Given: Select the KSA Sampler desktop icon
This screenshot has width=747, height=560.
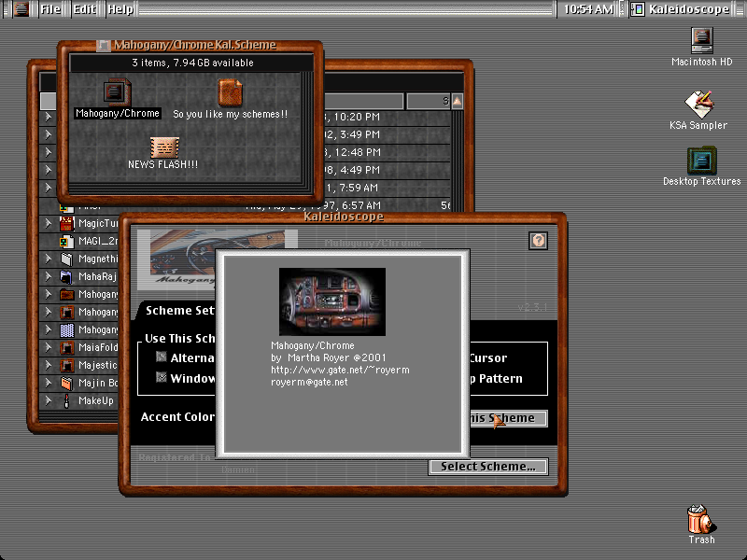Looking at the screenshot, I should [x=699, y=104].
